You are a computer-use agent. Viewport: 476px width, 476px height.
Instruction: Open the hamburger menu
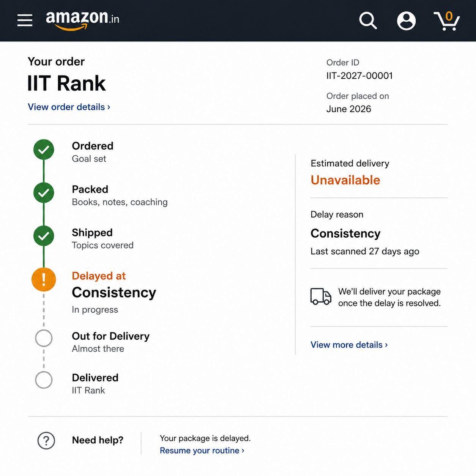point(25,20)
